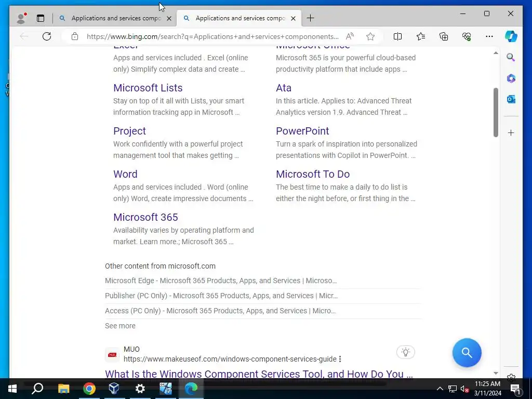Click the browser refresh button
This screenshot has height=399, width=532.
pos(47,36)
